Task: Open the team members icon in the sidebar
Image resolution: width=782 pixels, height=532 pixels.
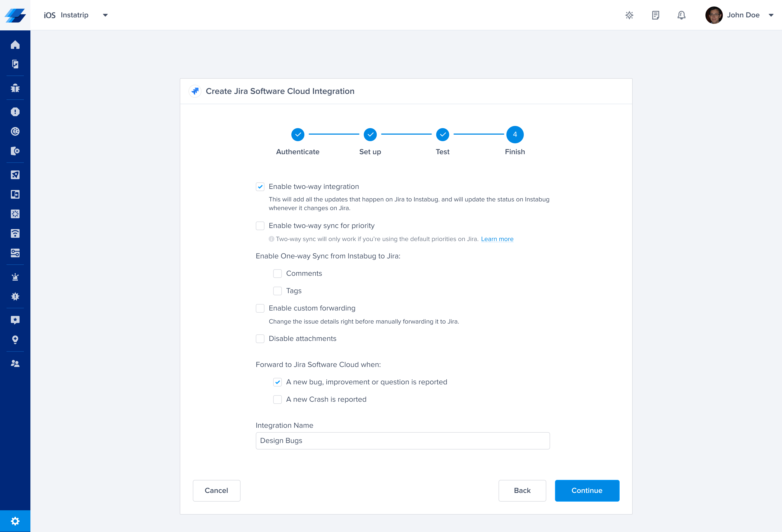Action: [x=15, y=363]
